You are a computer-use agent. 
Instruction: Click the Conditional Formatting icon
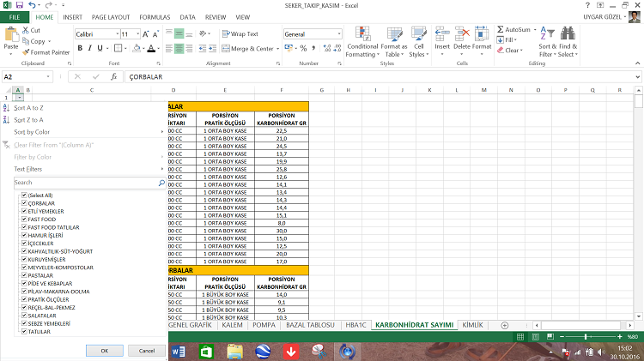[x=362, y=34]
